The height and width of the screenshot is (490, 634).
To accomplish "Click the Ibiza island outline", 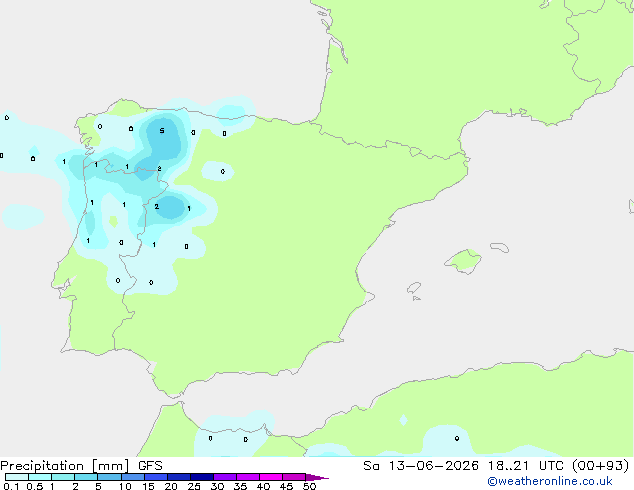I will 414,288.
